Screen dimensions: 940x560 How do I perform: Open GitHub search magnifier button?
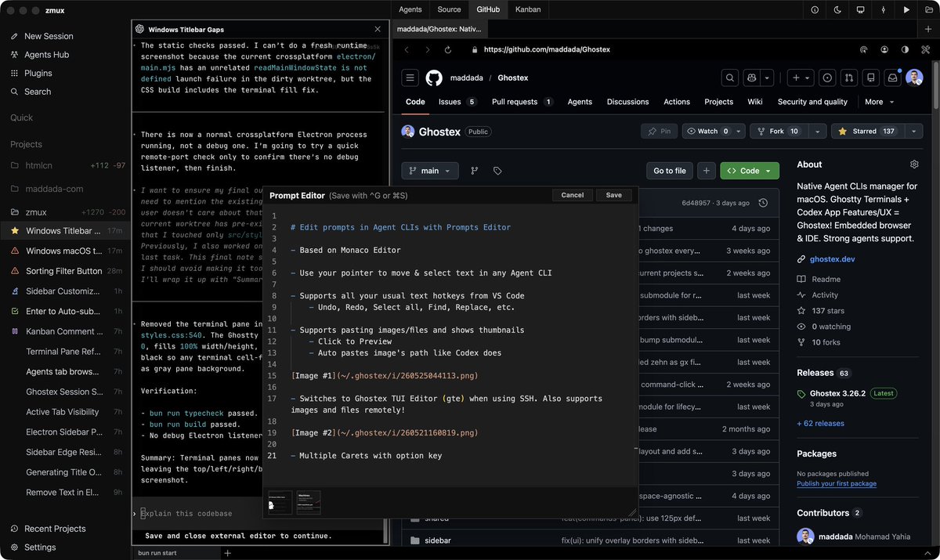tap(730, 78)
